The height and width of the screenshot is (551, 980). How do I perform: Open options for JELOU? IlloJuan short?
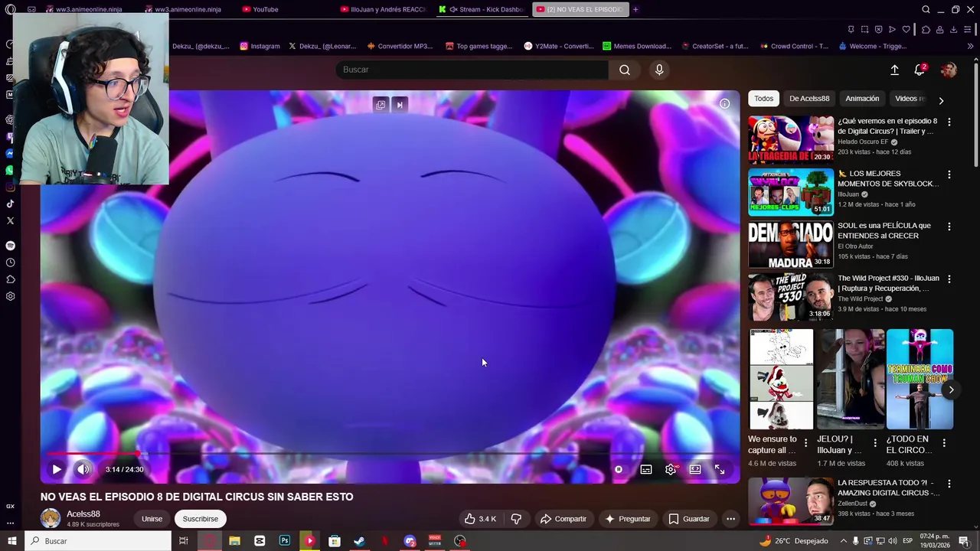(x=875, y=442)
